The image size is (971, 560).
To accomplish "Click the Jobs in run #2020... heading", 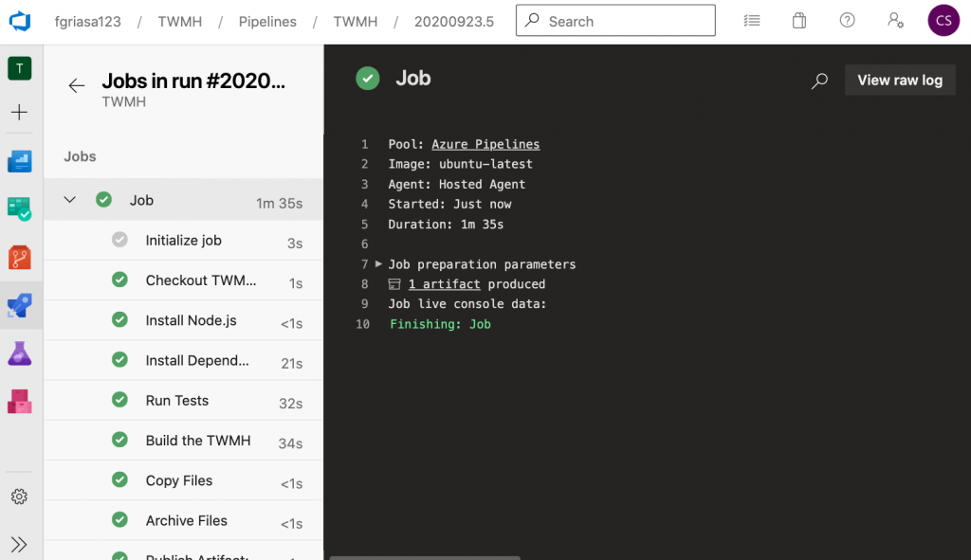I will click(x=193, y=81).
